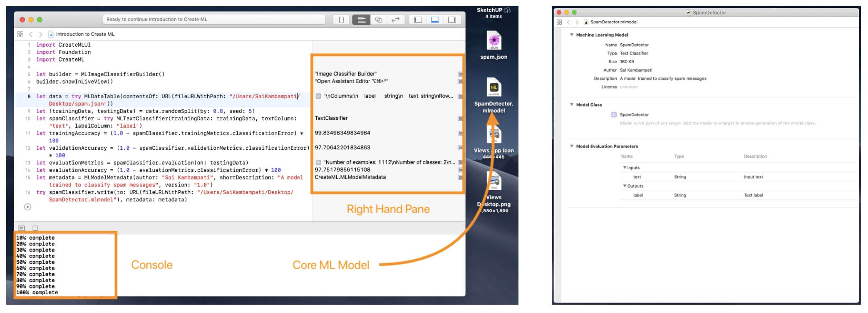Show result viewer for TextClassifier row
The height and width of the screenshot is (313, 868).
point(460,118)
